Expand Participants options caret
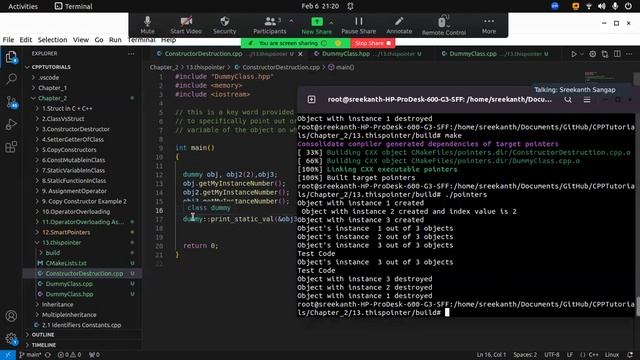640x360 pixels. coord(291,21)
